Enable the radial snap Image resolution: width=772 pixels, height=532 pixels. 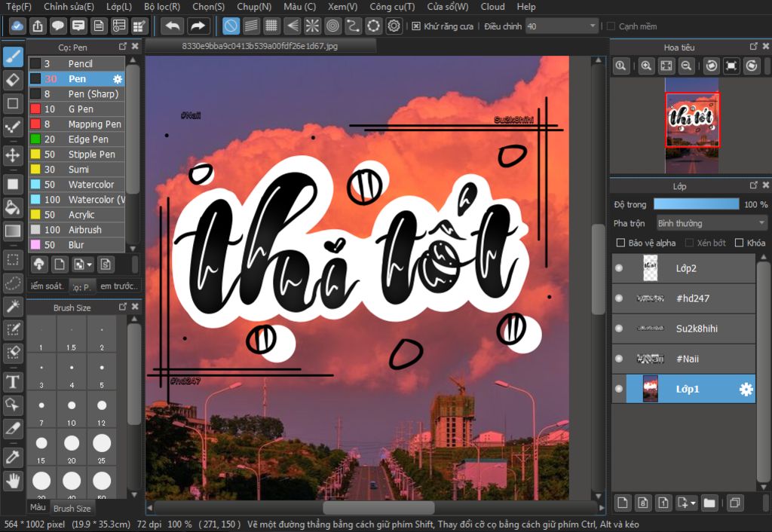click(x=312, y=26)
